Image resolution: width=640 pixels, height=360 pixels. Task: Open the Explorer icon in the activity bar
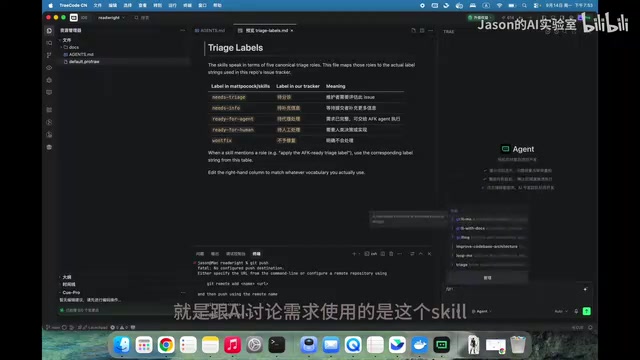pyautogui.click(x=49, y=31)
